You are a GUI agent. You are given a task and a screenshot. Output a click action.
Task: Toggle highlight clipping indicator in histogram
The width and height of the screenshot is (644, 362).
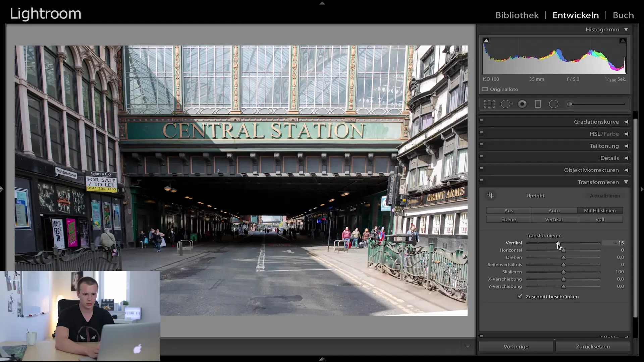tap(623, 41)
